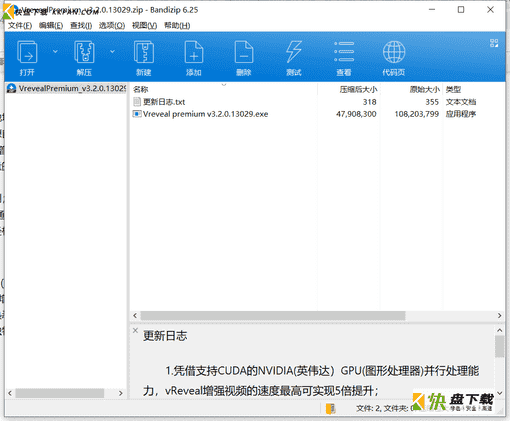Viewport: 510px width, 421px height.
Task: Sort by the 类型 column header
Action: tap(453, 89)
